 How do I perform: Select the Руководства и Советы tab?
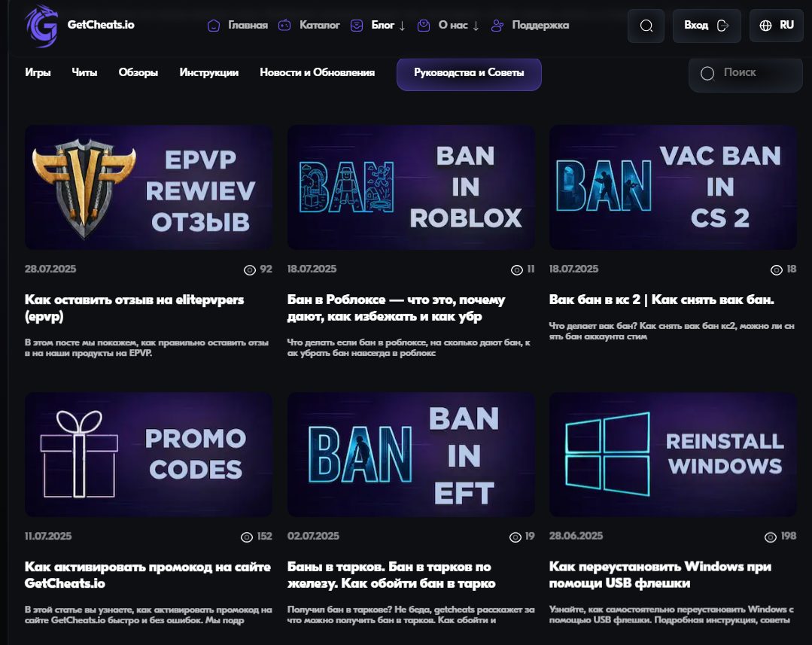469,73
